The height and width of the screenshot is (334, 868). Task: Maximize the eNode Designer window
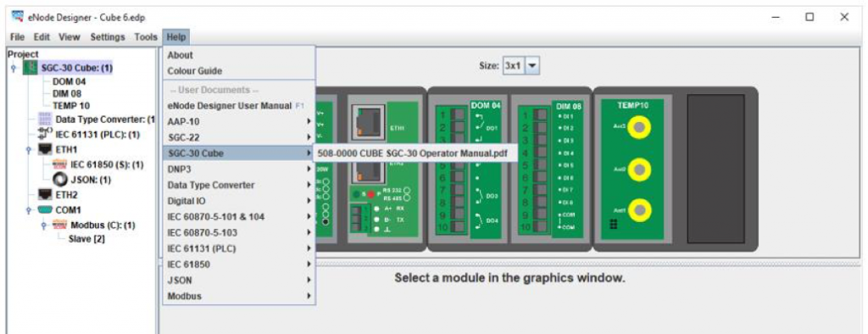(x=810, y=17)
